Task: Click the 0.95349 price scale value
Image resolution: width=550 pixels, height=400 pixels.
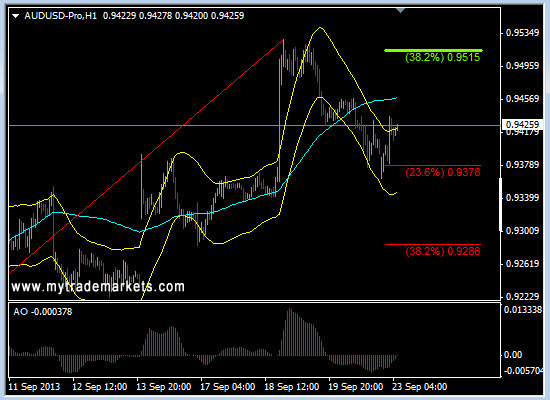Action: 522,33
